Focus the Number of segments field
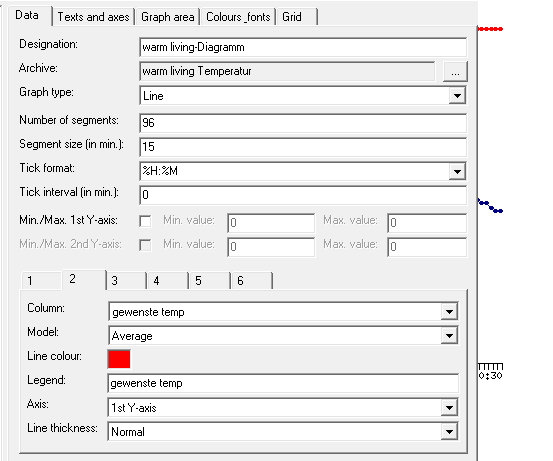Image resolution: width=553 pixels, height=461 pixels. 303,123
